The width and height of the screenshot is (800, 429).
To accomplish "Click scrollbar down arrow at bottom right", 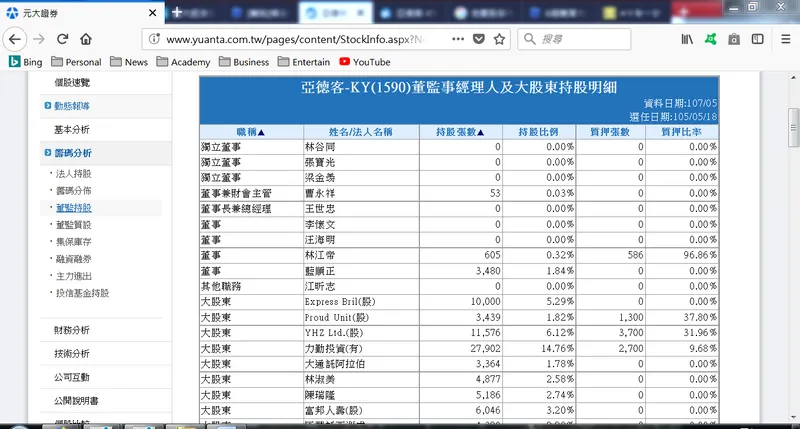I will (x=793, y=417).
